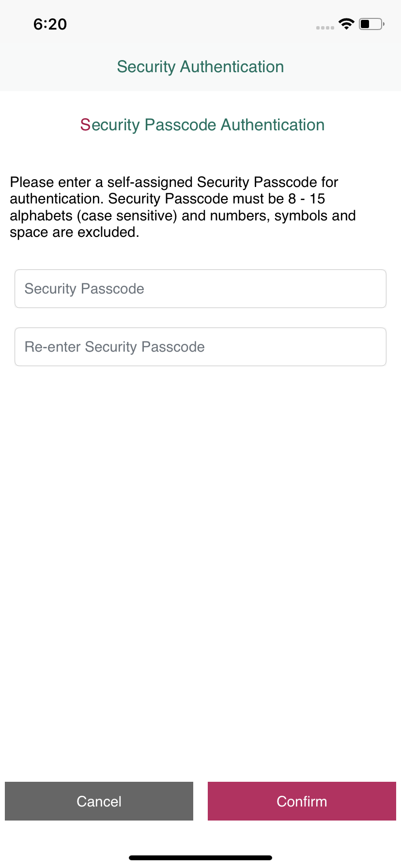Tap the battery level icon
Screen dimensions: 401x868
pyautogui.click(x=371, y=24)
